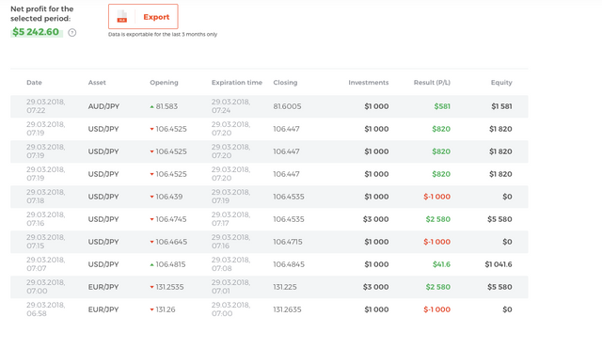Click the Result (P/L) column header
The height and width of the screenshot is (364, 602).
click(x=432, y=83)
